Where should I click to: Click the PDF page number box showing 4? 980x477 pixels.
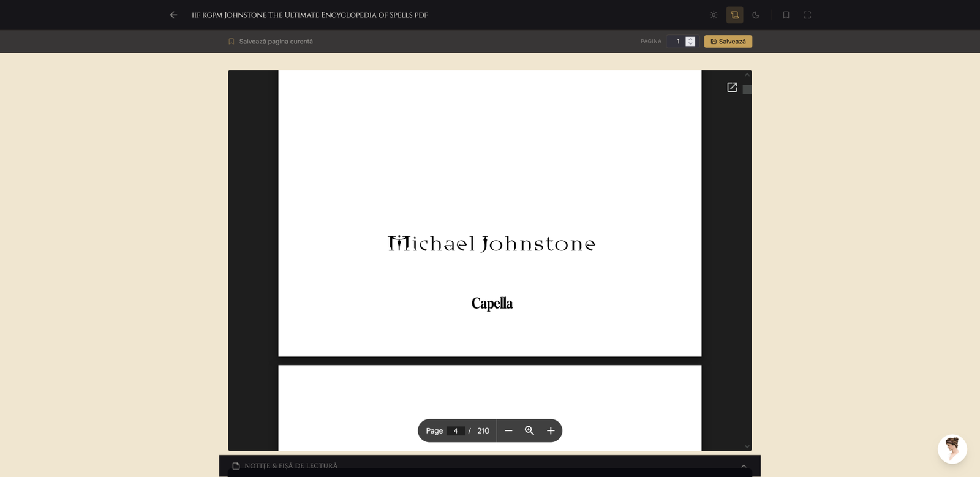point(456,430)
